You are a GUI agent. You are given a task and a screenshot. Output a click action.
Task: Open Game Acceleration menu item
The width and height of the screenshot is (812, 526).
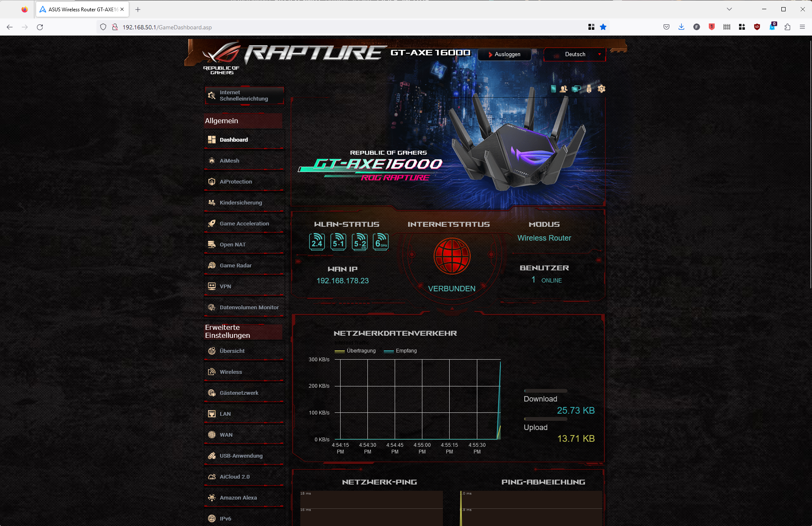click(x=244, y=224)
